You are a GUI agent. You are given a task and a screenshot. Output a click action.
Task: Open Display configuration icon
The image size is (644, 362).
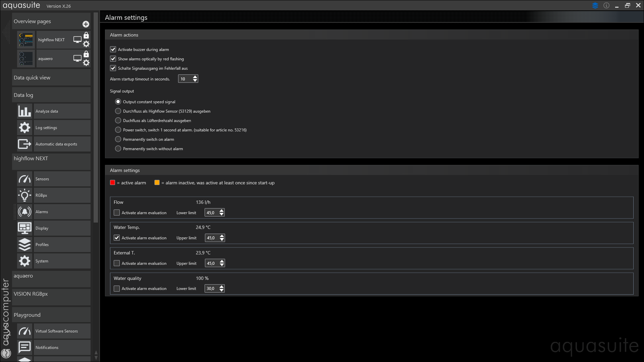point(24,228)
